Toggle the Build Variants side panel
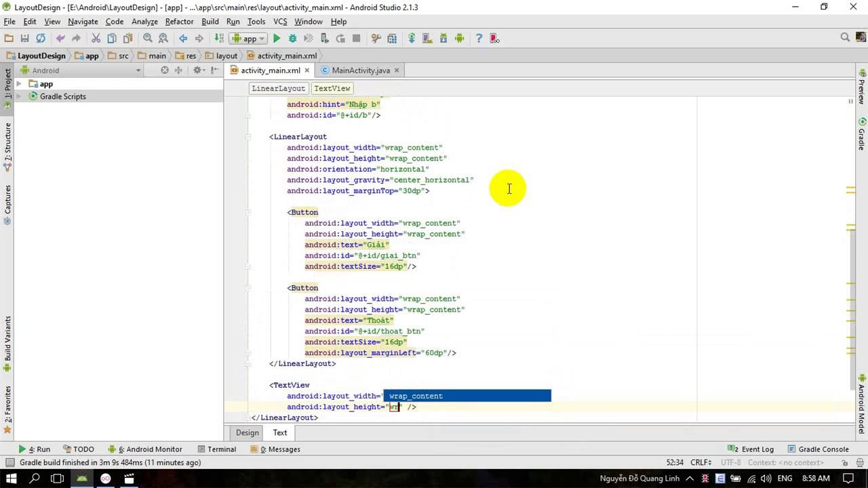The height and width of the screenshot is (488, 868). (x=7, y=344)
